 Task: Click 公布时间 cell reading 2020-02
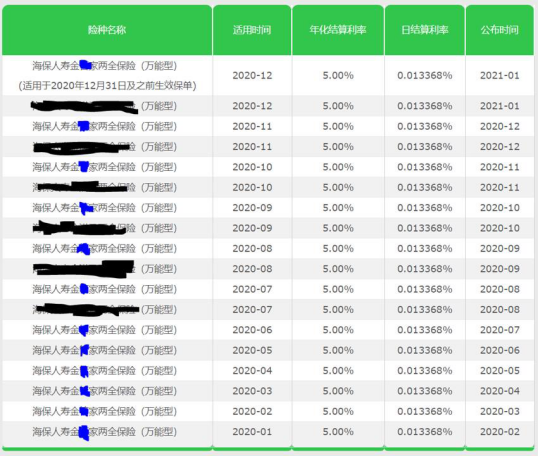point(500,432)
